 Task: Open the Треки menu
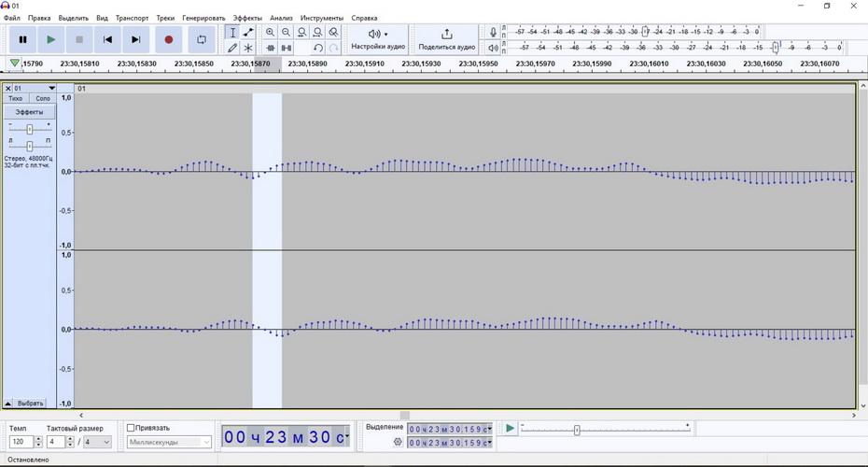[165, 18]
